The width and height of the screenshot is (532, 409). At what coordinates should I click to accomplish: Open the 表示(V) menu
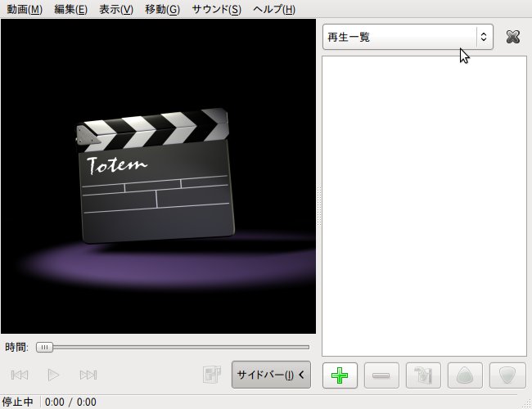[x=116, y=9]
